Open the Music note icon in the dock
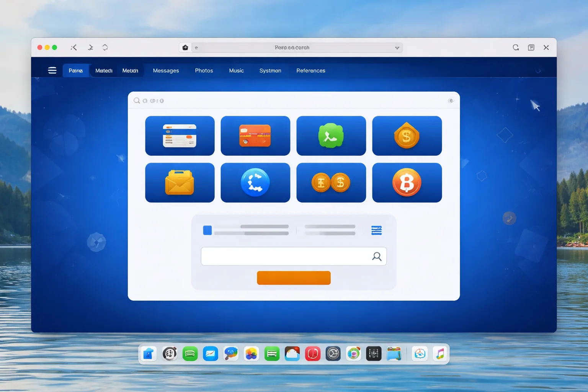588x392 pixels. pyautogui.click(x=440, y=354)
